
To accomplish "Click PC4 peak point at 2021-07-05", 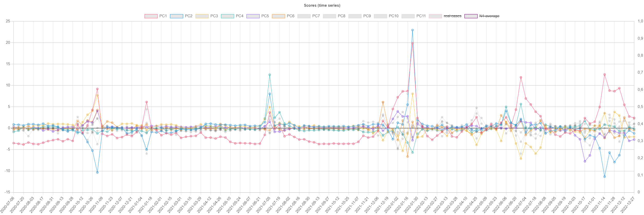I will 270,75.
